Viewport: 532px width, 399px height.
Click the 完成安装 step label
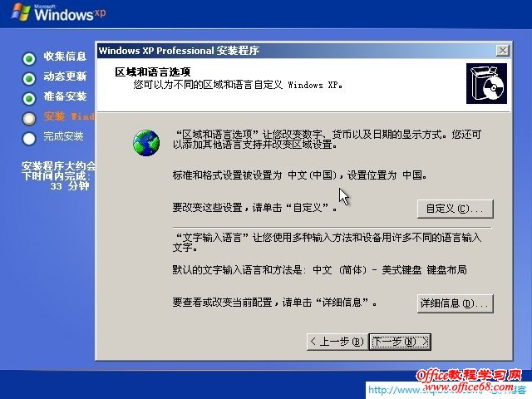pyautogui.click(x=63, y=136)
